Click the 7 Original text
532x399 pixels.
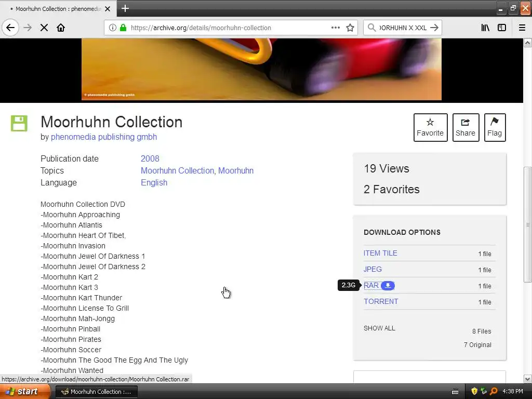click(477, 345)
